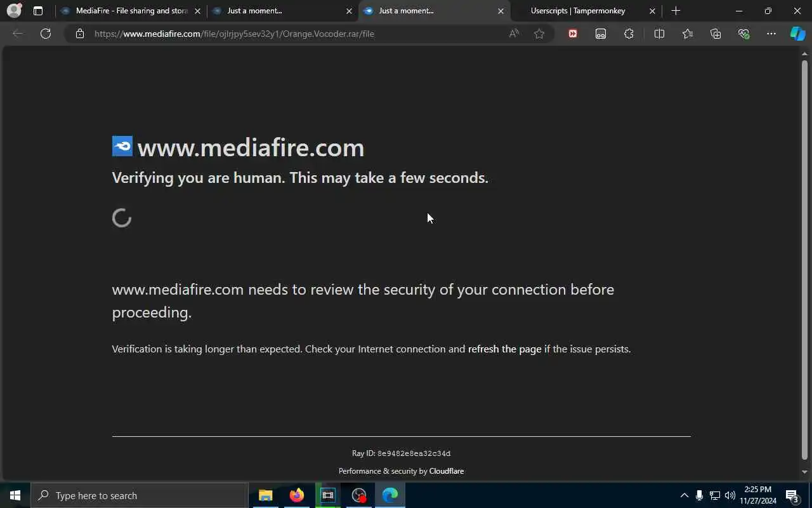
Task: Reload the current page
Action: coord(46,34)
